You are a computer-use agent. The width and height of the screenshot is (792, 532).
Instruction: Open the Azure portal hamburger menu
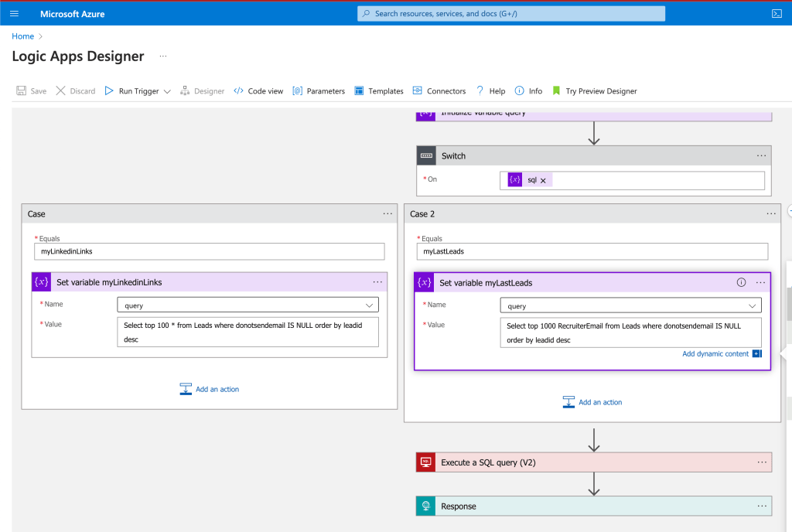click(14, 14)
